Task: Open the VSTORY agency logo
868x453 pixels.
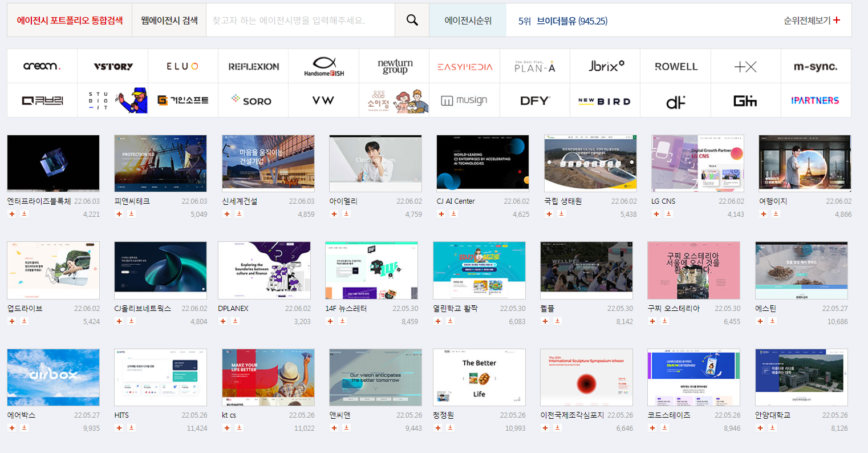Action: tap(113, 66)
